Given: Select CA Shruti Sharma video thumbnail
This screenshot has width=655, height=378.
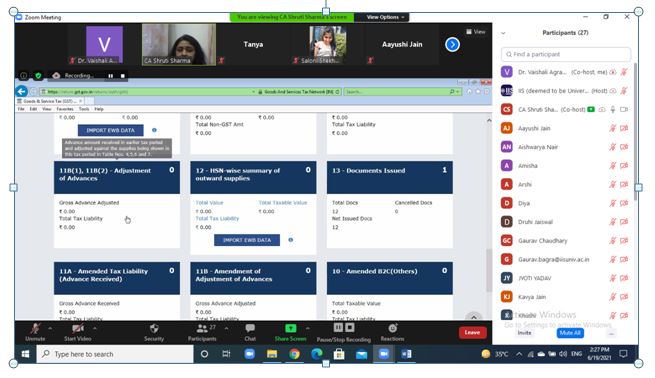Looking at the screenshot, I should pos(179,44).
